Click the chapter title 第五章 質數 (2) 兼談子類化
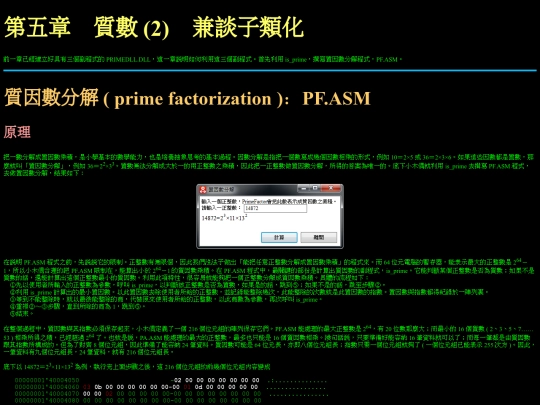Image resolution: width=540 pixels, height=405 pixels. (x=154, y=28)
